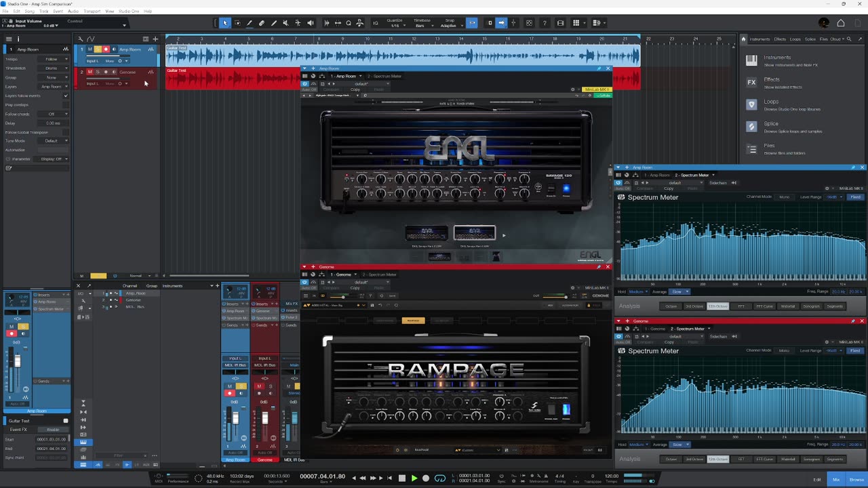Open the Song menu
868x488 pixels.
click(30, 12)
